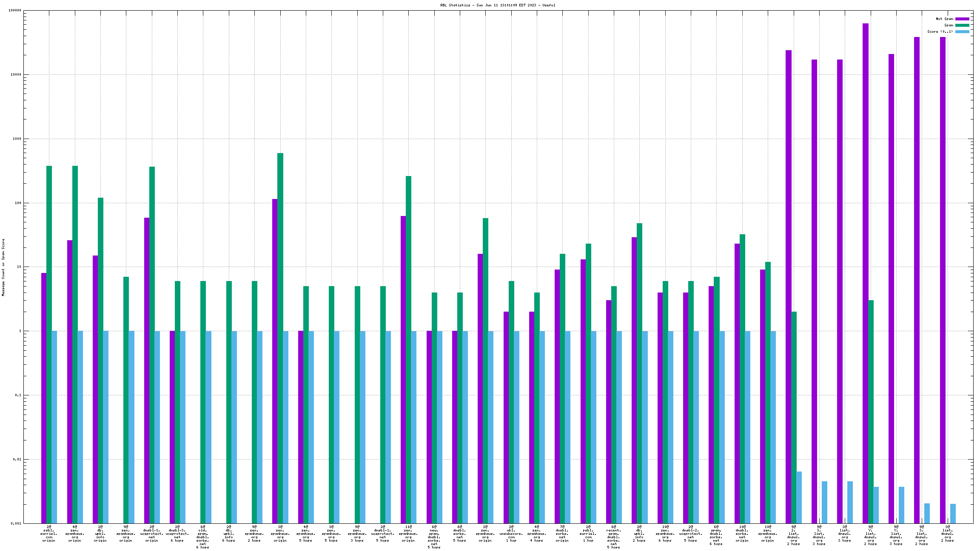The height and width of the screenshot is (551, 980).
Task: Select the ubl.unsubscore.com 1 hop label
Action: (x=511, y=534)
